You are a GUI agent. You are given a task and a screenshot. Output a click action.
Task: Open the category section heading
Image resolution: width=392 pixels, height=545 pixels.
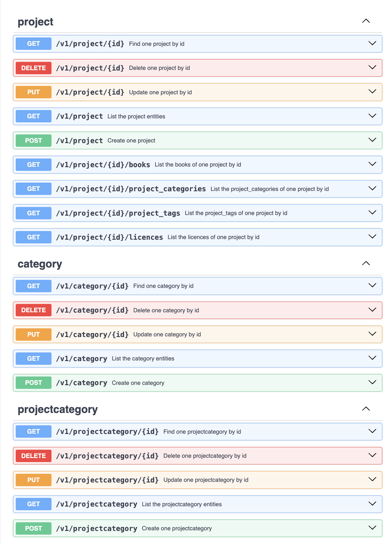pos(40,264)
